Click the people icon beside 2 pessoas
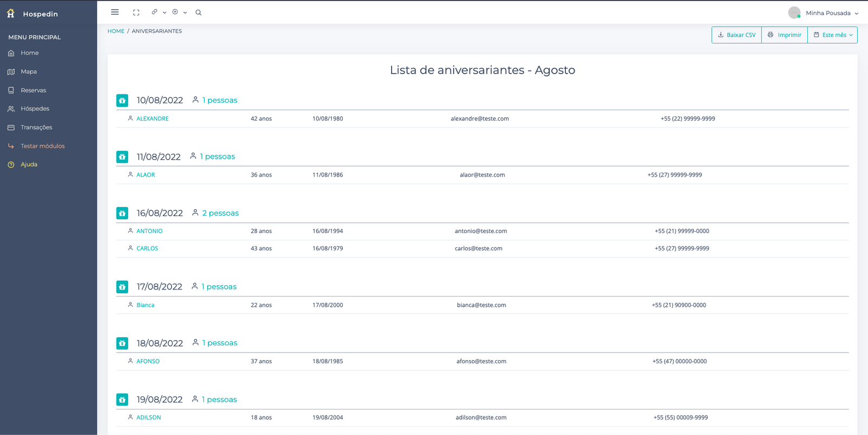 195,212
